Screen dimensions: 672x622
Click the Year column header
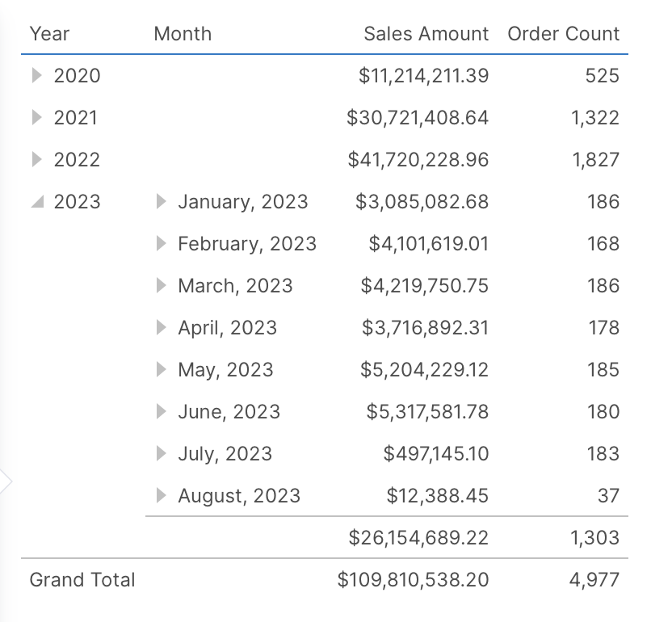point(49,34)
